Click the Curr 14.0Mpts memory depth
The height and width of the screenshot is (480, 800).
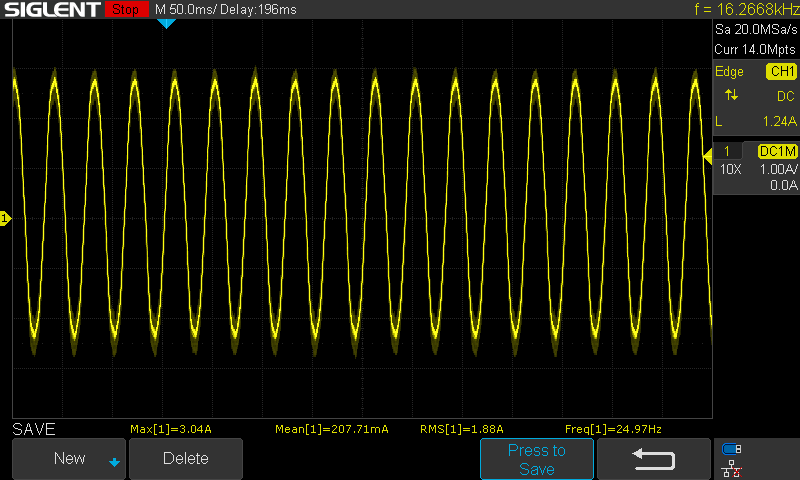tap(755, 49)
